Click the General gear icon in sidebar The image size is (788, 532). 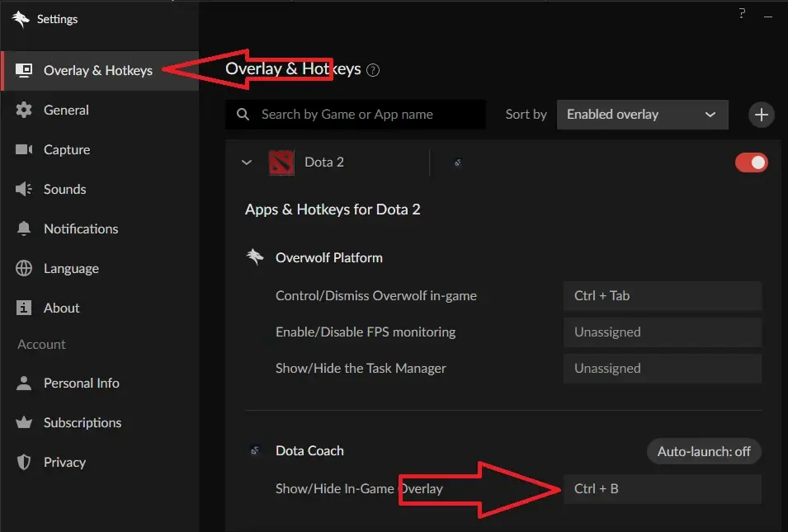[25, 110]
